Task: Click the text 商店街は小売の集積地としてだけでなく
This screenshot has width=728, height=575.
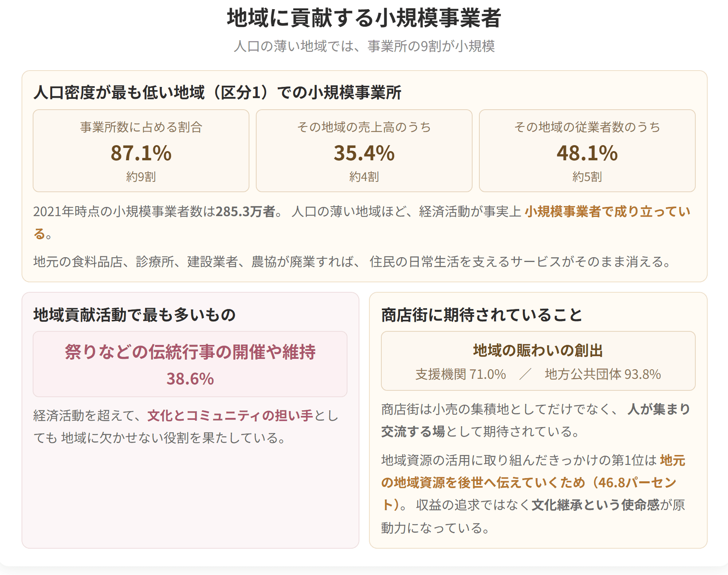Action: [496, 409]
